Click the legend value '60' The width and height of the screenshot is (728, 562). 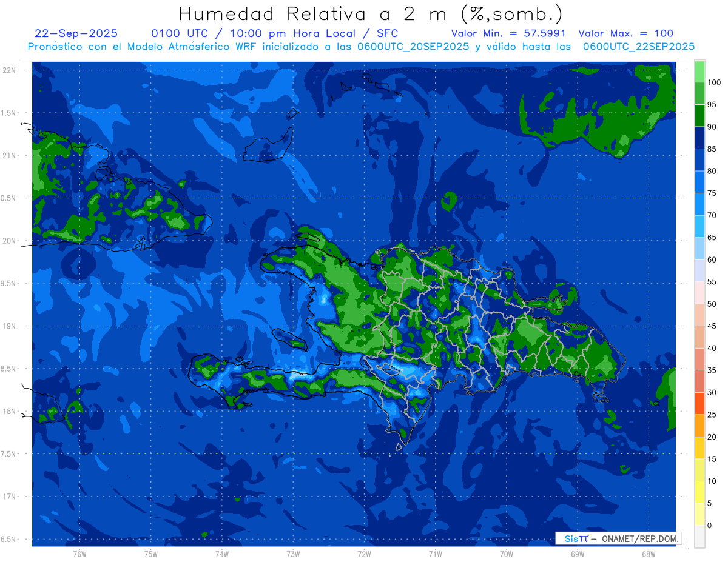coord(712,259)
